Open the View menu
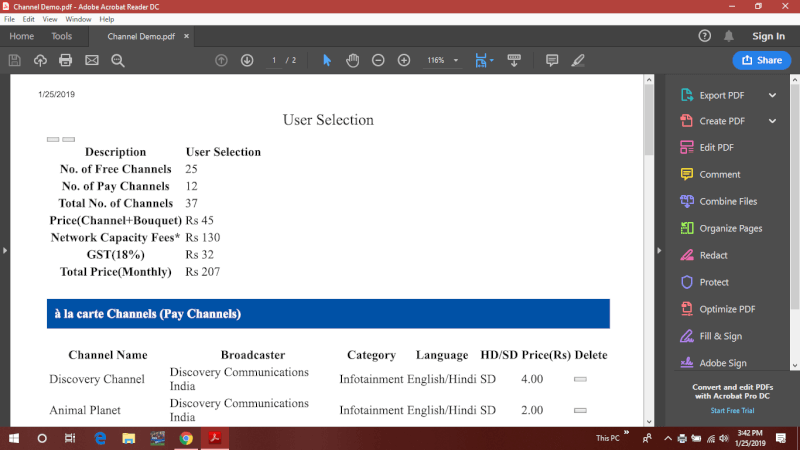The image size is (800, 450). 49,19
